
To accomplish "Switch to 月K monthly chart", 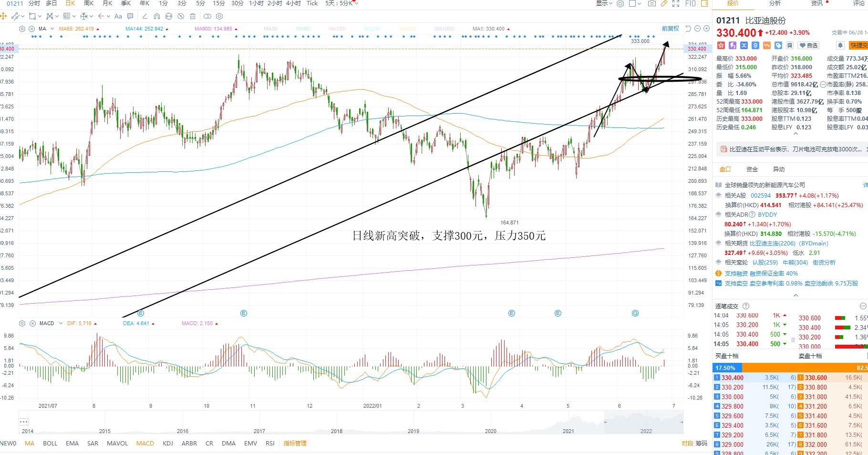I will (107, 3).
